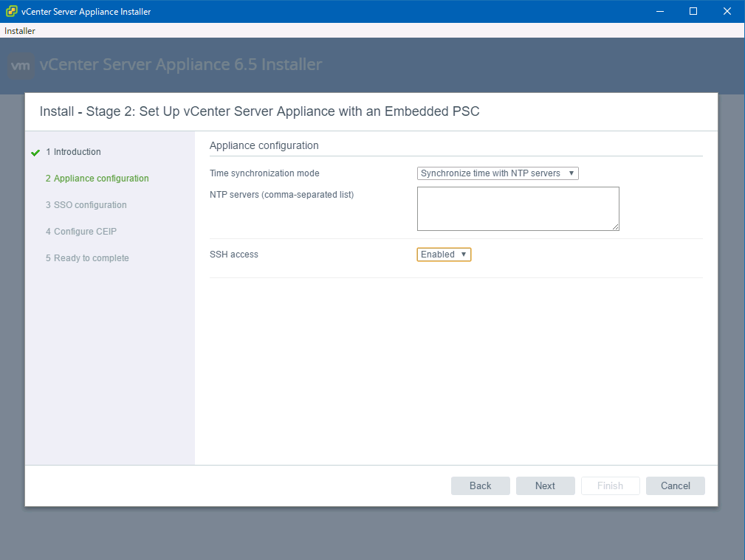Screen dimensions: 745x560
Task: Click the 'NTP servers (comma-separated list)' label
Action: 282,195
